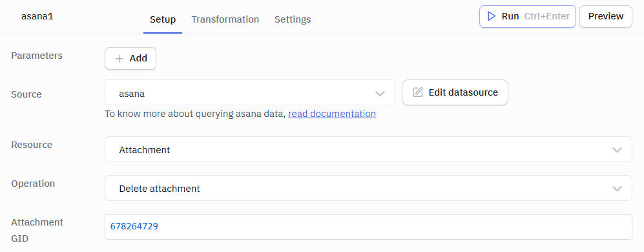Viewport: 644px width, 252px height.
Task: Focus the Attachment GID input field
Action: pos(368,227)
